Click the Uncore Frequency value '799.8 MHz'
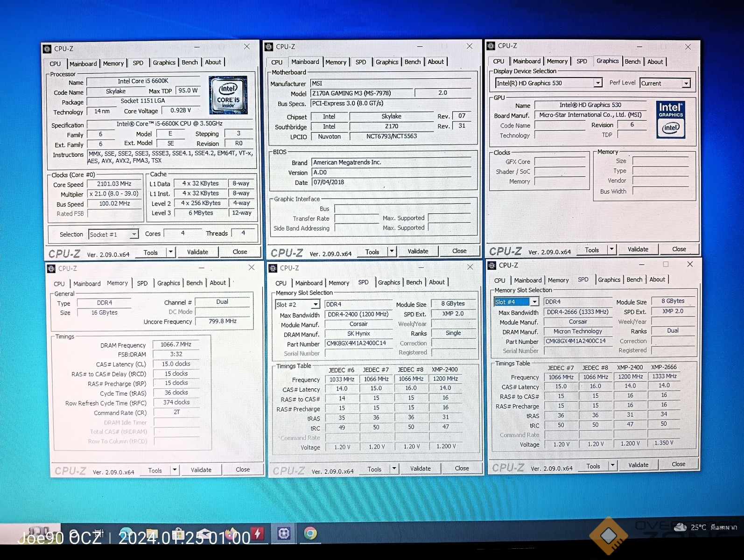Viewport: 744px width, 560px height. pos(223,322)
